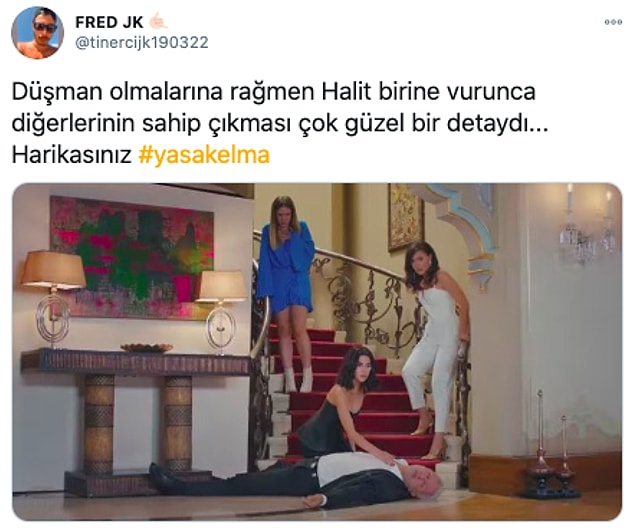Click the framed picture on the staircase wall
The height and width of the screenshot is (532, 635).
pos(406,217)
